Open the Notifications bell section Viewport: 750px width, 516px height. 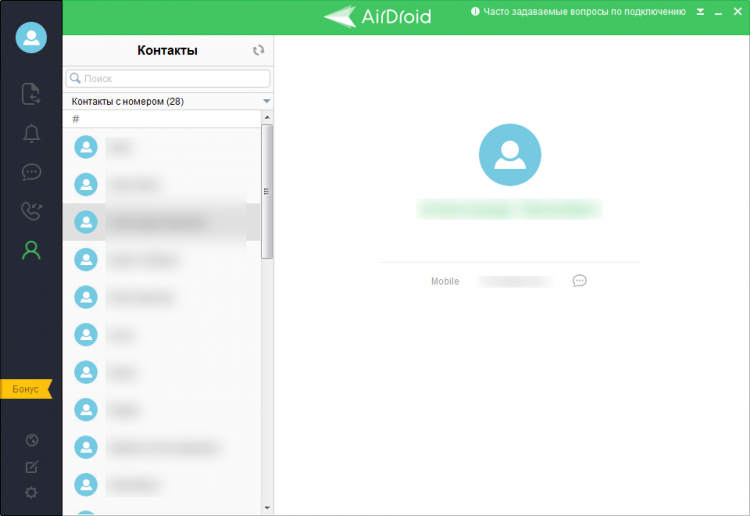tap(32, 133)
